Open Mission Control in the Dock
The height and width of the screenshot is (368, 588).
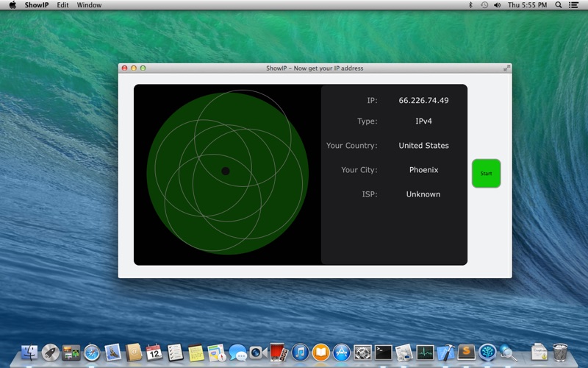tap(71, 353)
